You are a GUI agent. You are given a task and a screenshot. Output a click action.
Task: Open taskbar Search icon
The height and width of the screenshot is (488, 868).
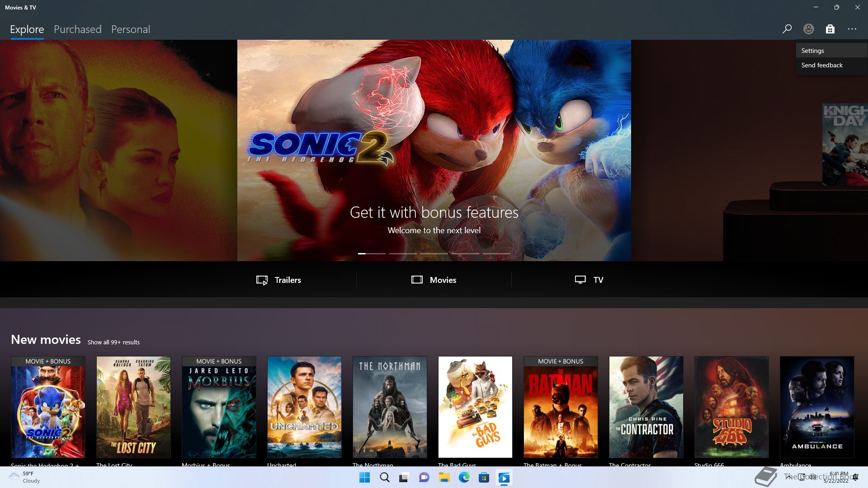[384, 478]
